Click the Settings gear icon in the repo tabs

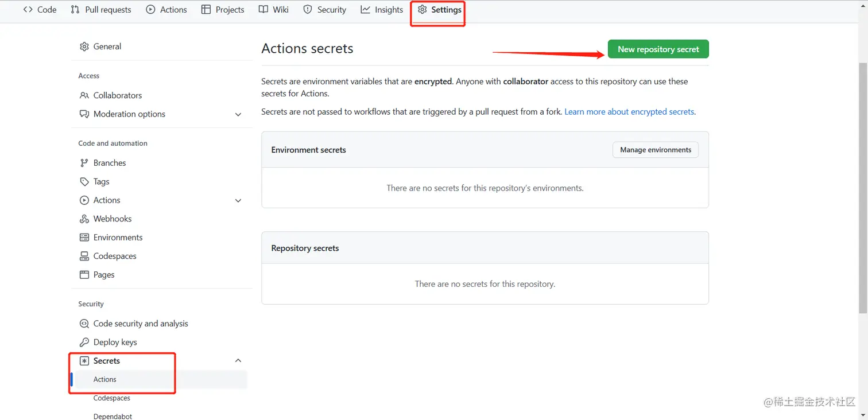pyautogui.click(x=423, y=10)
